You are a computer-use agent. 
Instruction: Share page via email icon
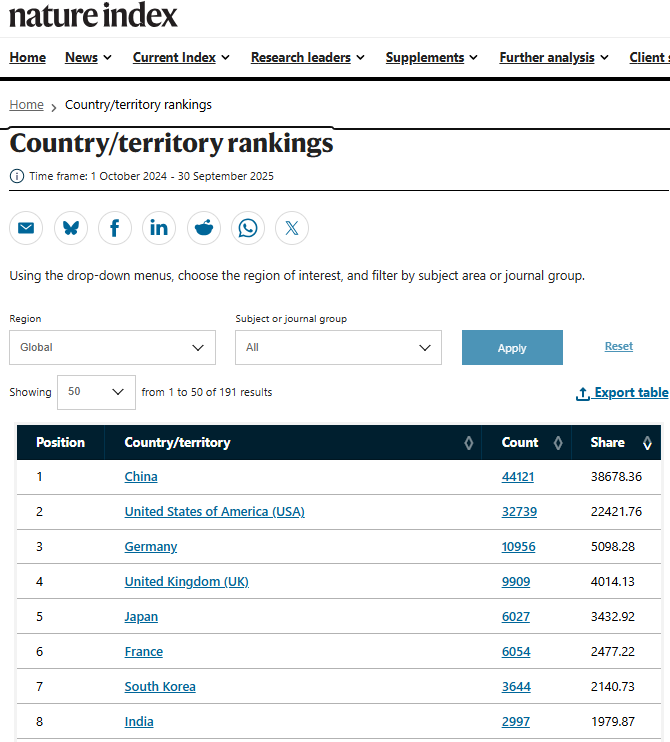click(x=26, y=228)
